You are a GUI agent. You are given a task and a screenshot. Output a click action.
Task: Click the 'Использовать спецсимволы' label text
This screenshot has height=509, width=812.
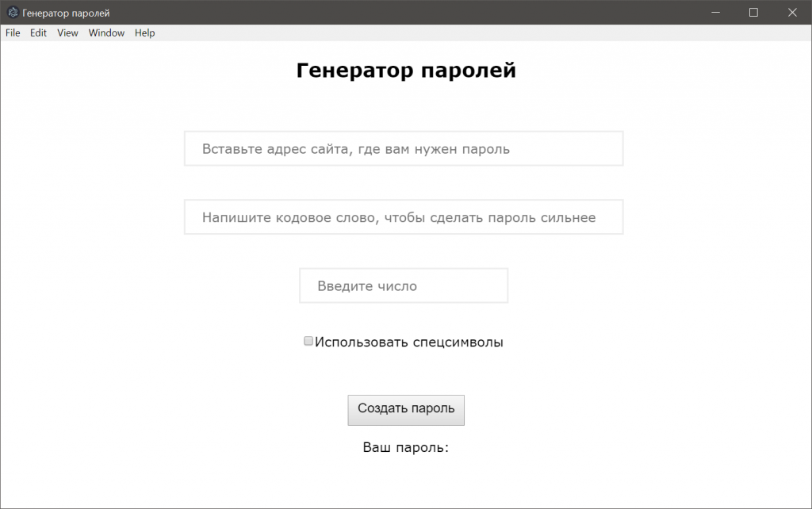coord(409,343)
